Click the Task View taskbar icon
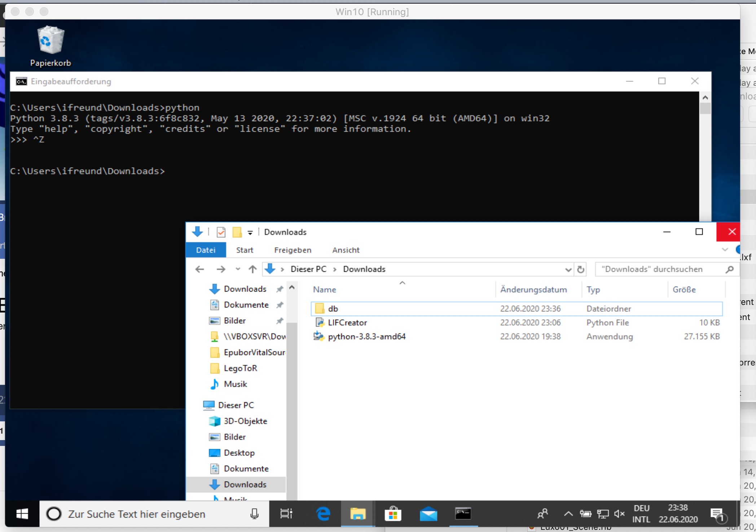Viewport: 756px width, 532px height. pyautogui.click(x=286, y=514)
